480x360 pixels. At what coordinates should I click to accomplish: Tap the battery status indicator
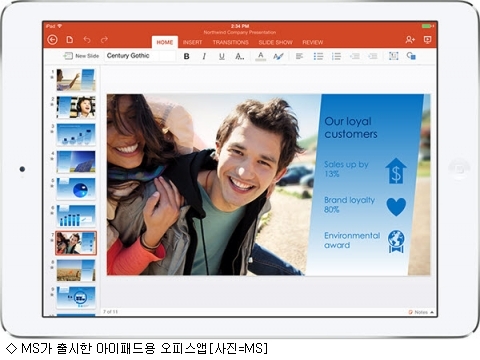click(428, 26)
